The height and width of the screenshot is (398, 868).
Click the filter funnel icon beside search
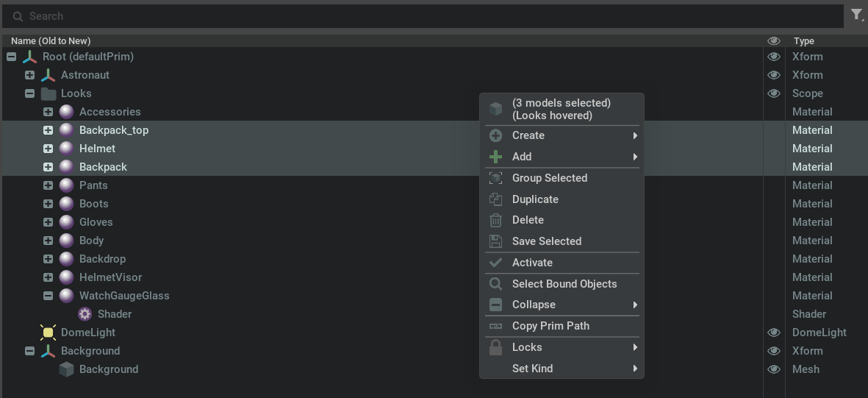click(856, 15)
